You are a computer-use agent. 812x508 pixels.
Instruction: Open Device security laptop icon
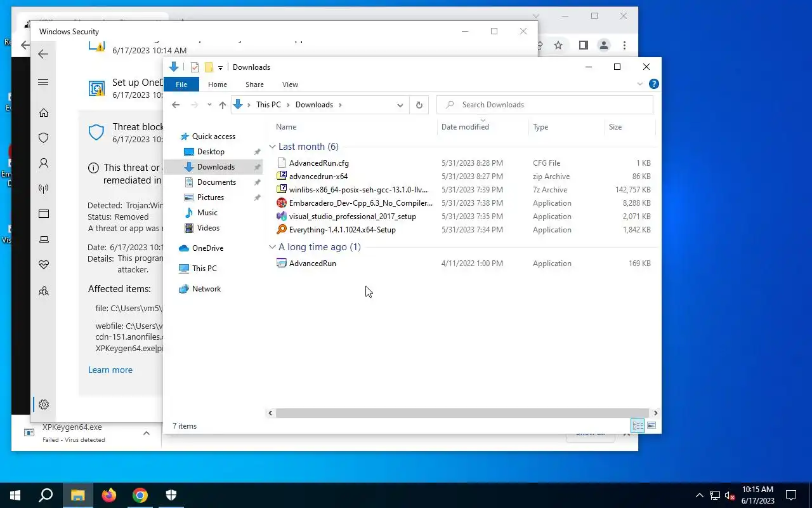pyautogui.click(x=44, y=239)
